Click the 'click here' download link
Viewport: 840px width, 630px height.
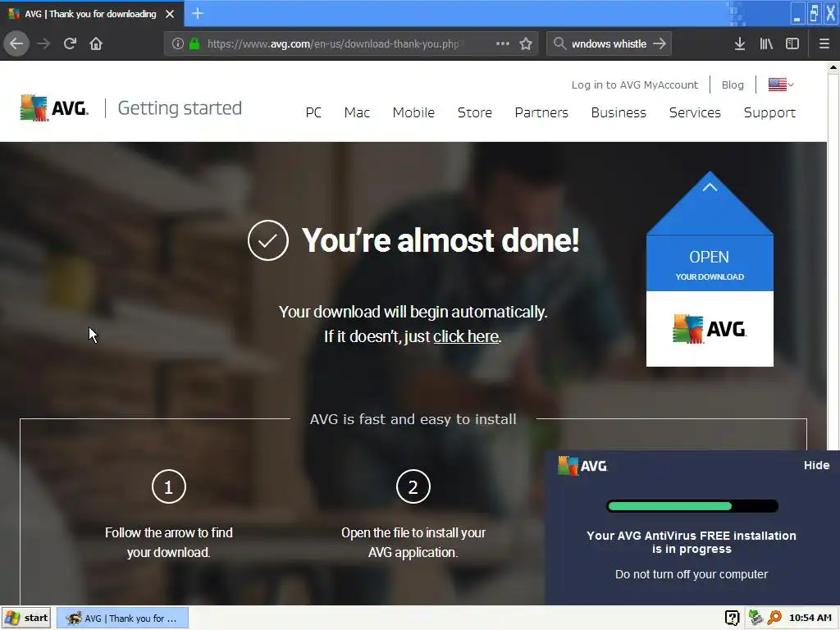(466, 336)
